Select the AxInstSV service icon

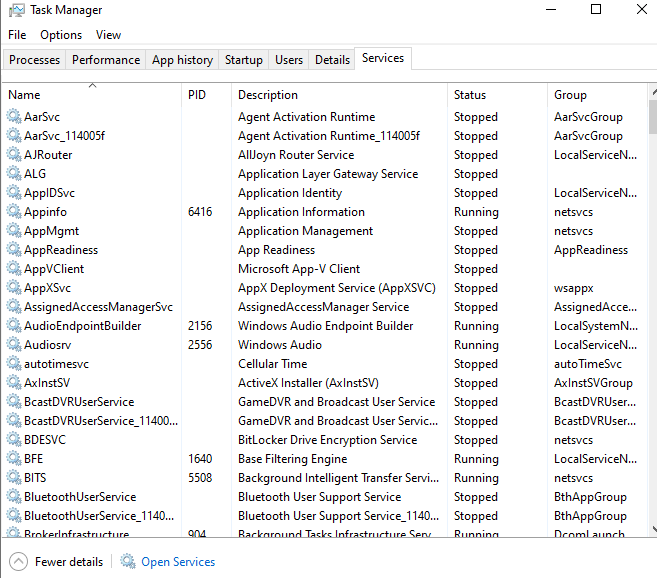click(x=14, y=382)
